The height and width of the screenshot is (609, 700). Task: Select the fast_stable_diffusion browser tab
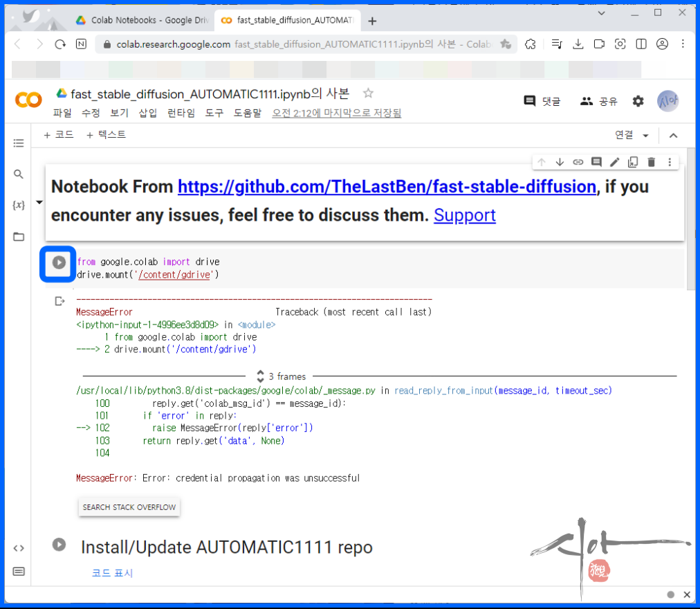point(288,20)
